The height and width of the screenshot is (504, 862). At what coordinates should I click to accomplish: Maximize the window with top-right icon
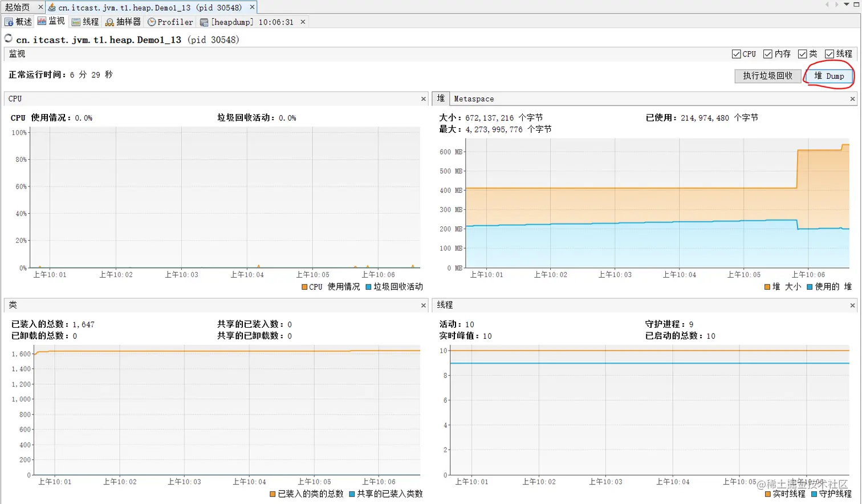coord(856,5)
